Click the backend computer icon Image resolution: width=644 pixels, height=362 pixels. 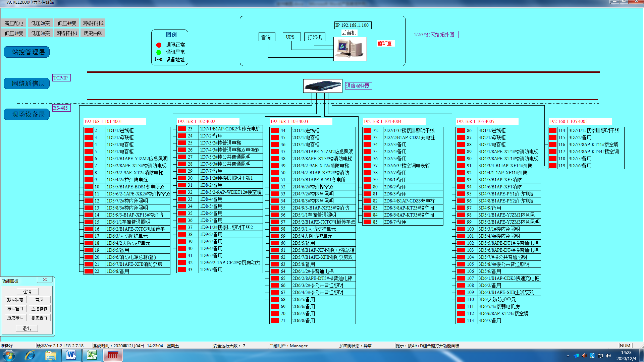(350, 49)
